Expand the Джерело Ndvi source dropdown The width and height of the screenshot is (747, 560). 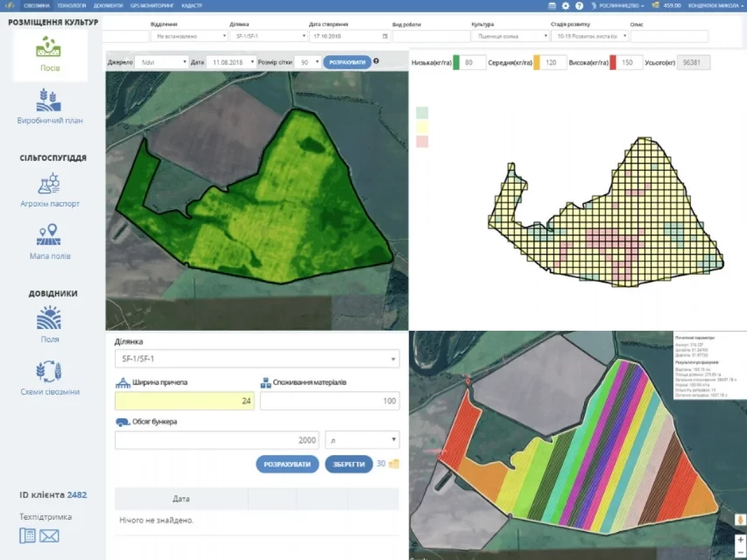[x=161, y=62]
